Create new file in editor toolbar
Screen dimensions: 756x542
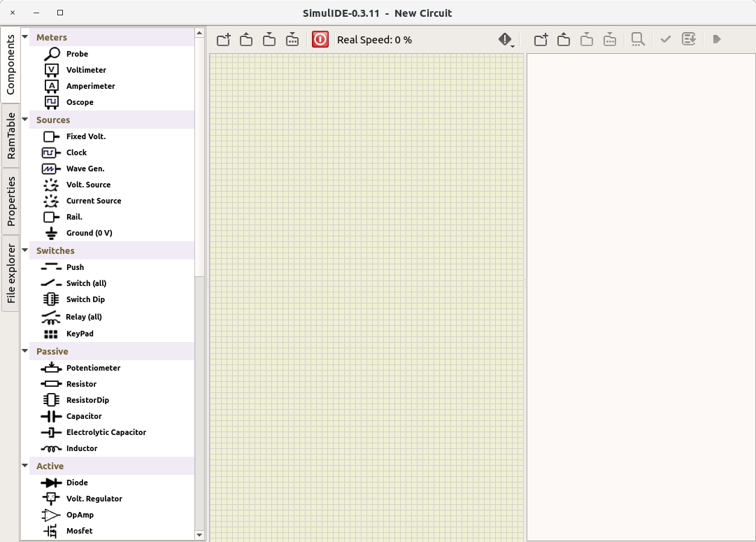pyautogui.click(x=541, y=40)
